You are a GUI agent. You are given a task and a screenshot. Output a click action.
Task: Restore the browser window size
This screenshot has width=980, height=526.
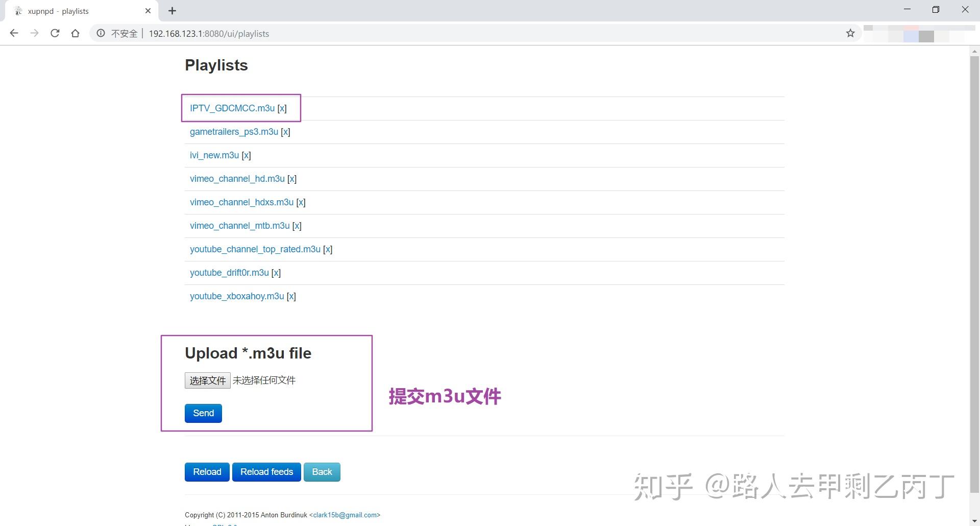click(936, 9)
